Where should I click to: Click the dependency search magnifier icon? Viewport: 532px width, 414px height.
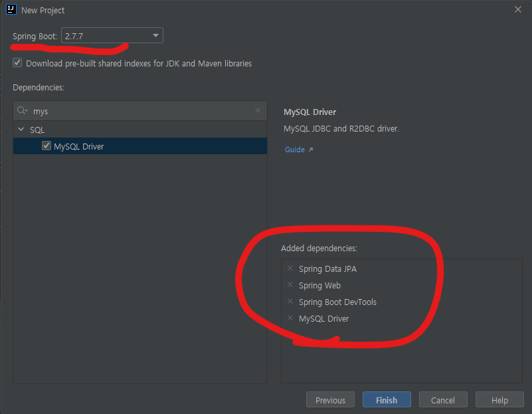click(x=22, y=110)
